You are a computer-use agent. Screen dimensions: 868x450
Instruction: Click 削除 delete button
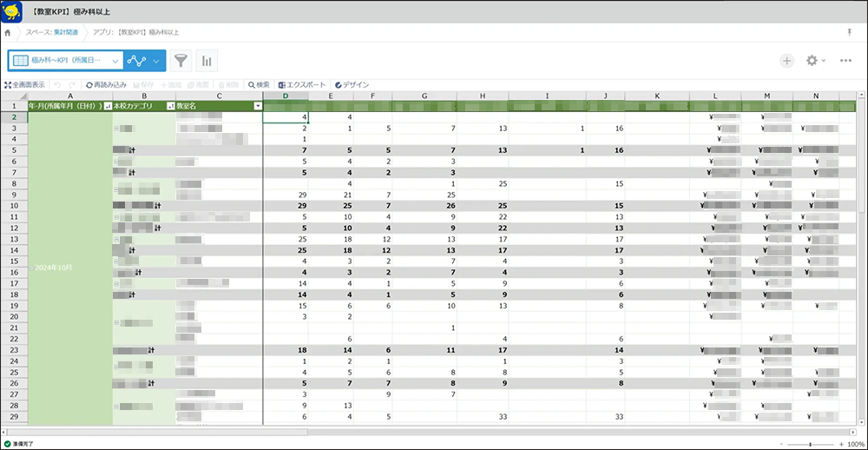pyautogui.click(x=228, y=85)
